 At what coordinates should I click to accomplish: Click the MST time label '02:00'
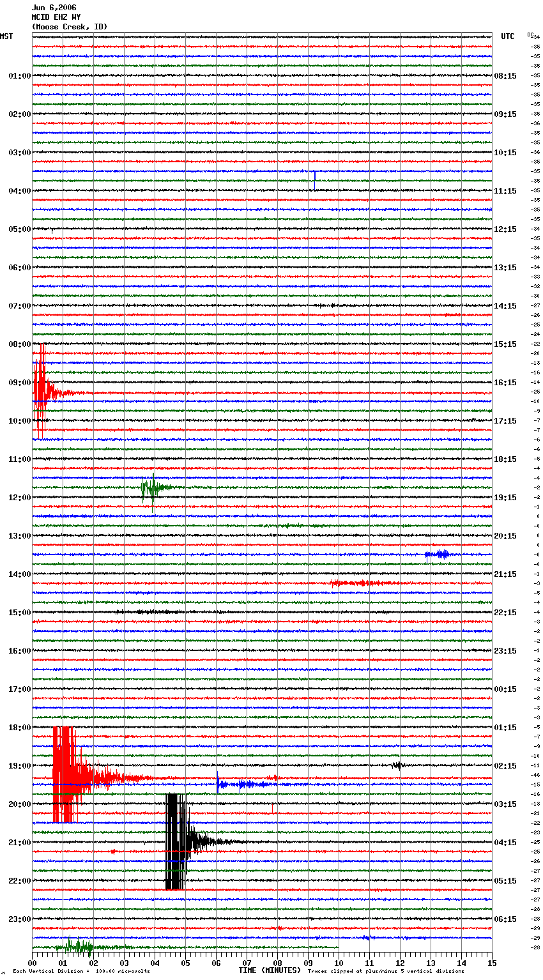pos(20,114)
